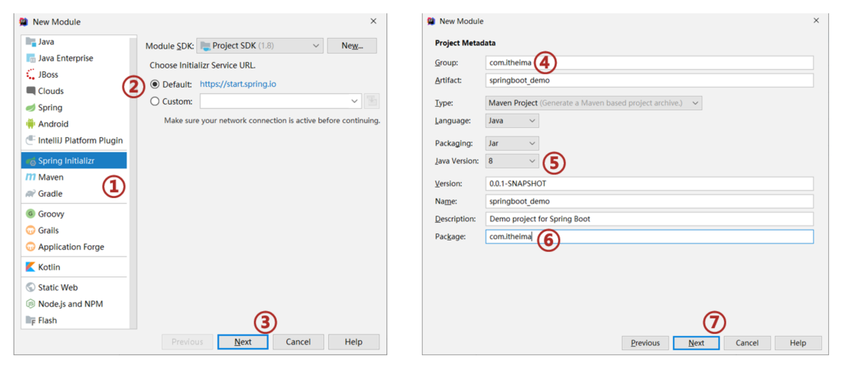
Task: Select the Default service URL radio
Action: tap(155, 84)
